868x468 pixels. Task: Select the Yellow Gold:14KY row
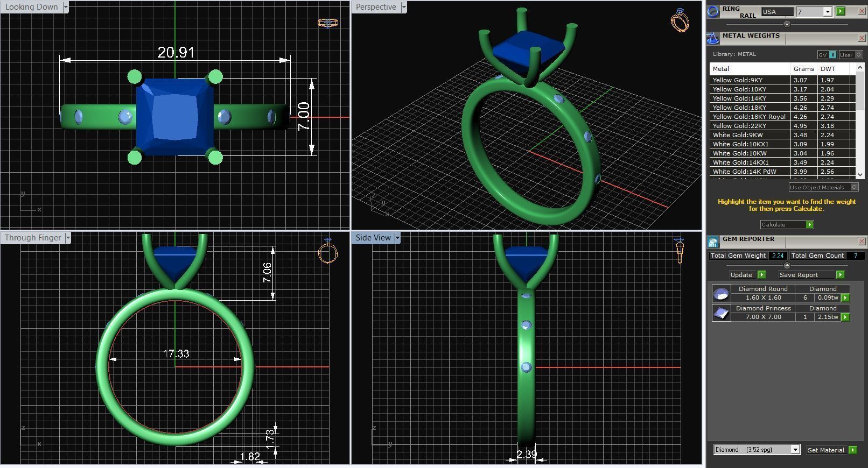click(x=782, y=98)
